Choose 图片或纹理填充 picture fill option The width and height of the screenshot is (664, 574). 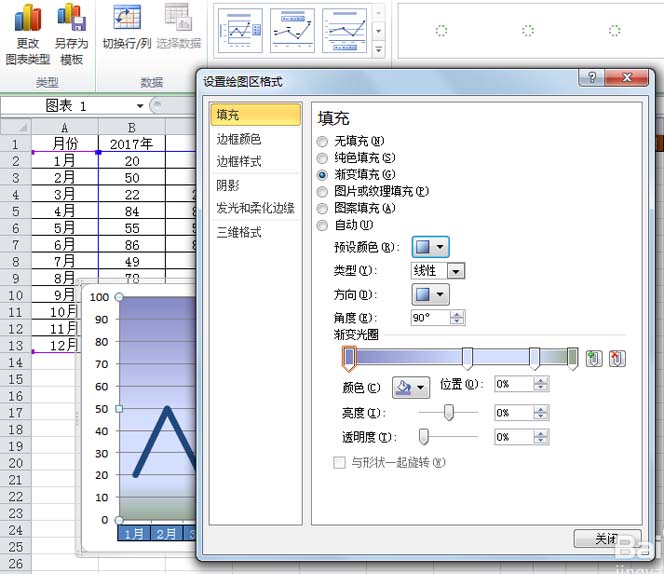[322, 191]
